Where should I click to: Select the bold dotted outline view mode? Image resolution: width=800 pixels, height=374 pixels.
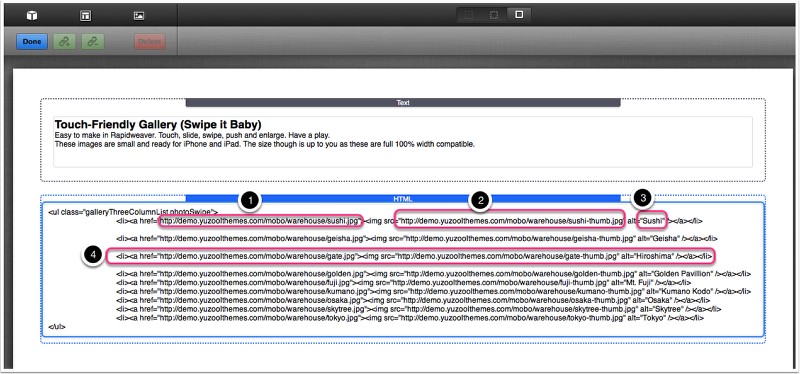pyautogui.click(x=493, y=15)
